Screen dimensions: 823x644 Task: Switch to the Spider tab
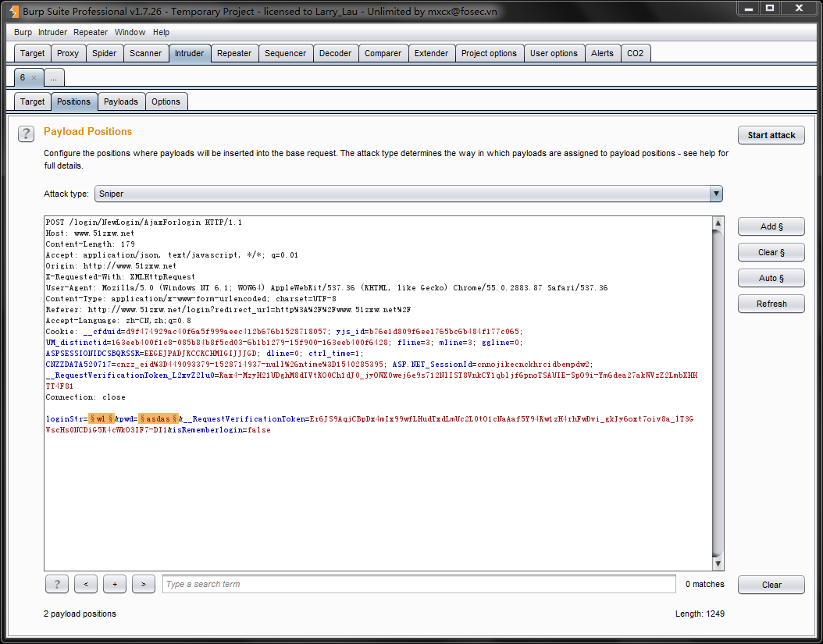point(105,53)
